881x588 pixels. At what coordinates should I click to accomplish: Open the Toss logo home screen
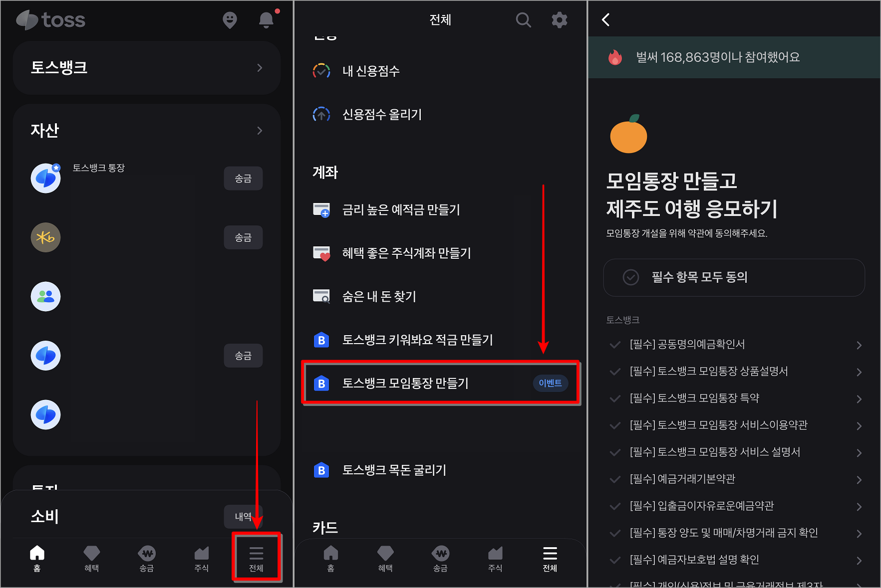(x=50, y=20)
